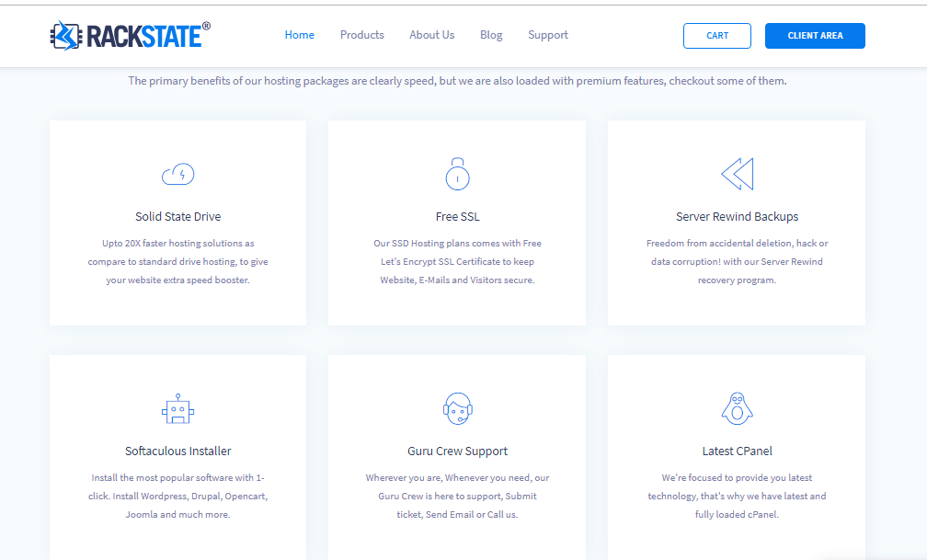927x560 pixels.
Task: Open the About Us page
Action: pos(431,35)
